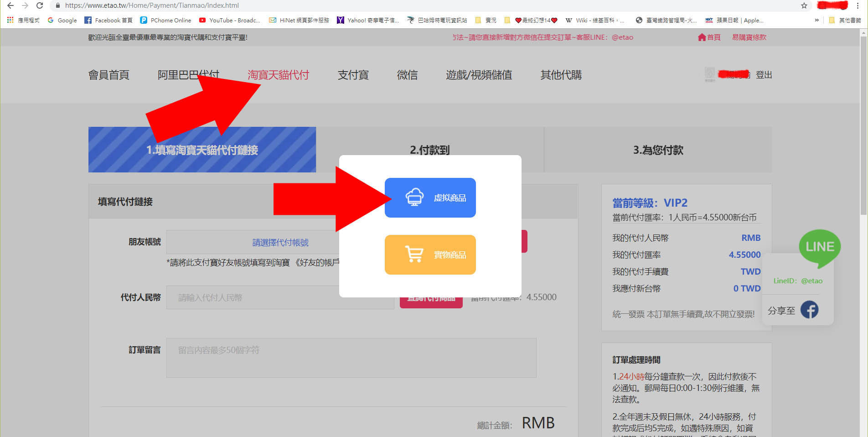Click the scrolling 客服LINE: @etao notice
The height and width of the screenshot is (437, 868).
[542, 37]
